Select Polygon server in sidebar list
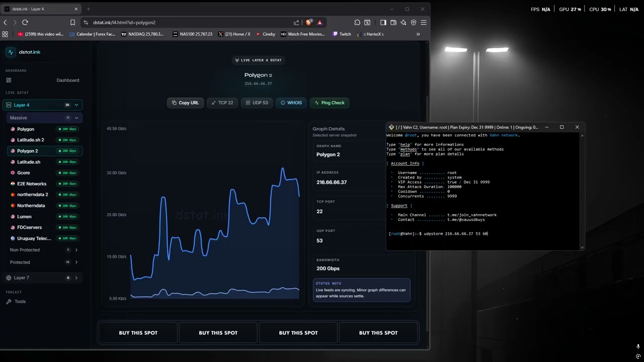644x362 pixels. click(44, 129)
